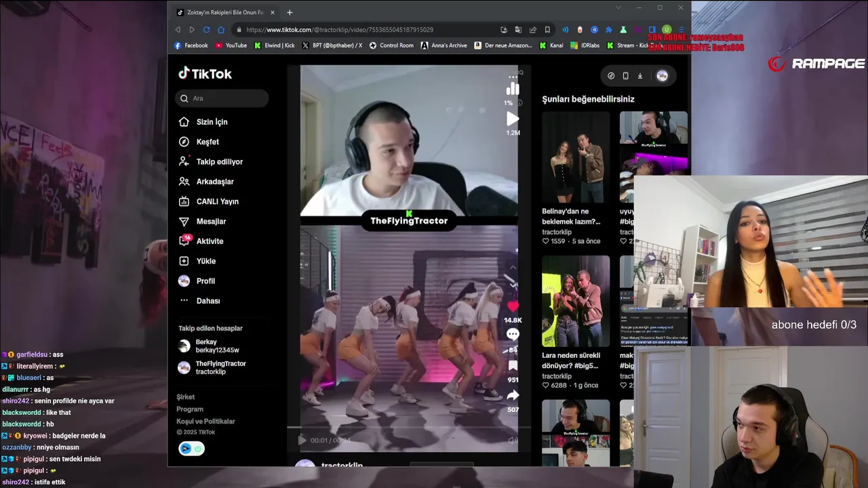Open Belinay'dan ne beklemek lazım video
868x488 pixels.
576,157
